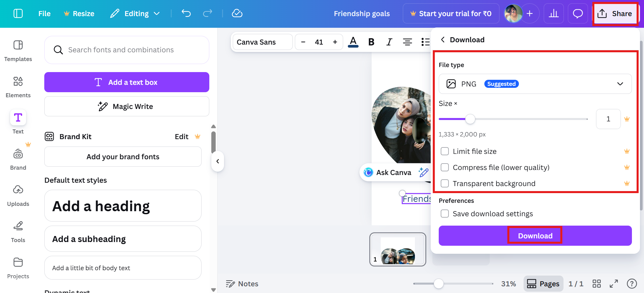Insert Add a heading text style
This screenshot has height=293, width=644.
(x=123, y=206)
